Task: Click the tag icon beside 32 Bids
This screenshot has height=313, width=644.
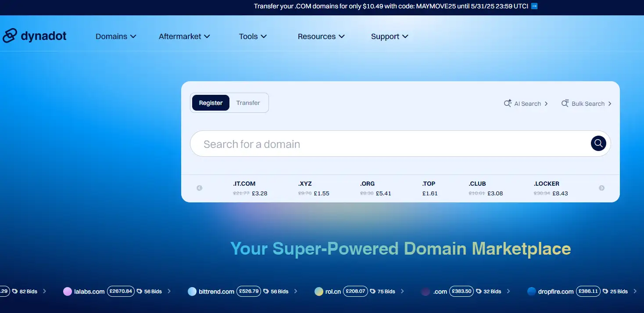Action: coord(479,291)
